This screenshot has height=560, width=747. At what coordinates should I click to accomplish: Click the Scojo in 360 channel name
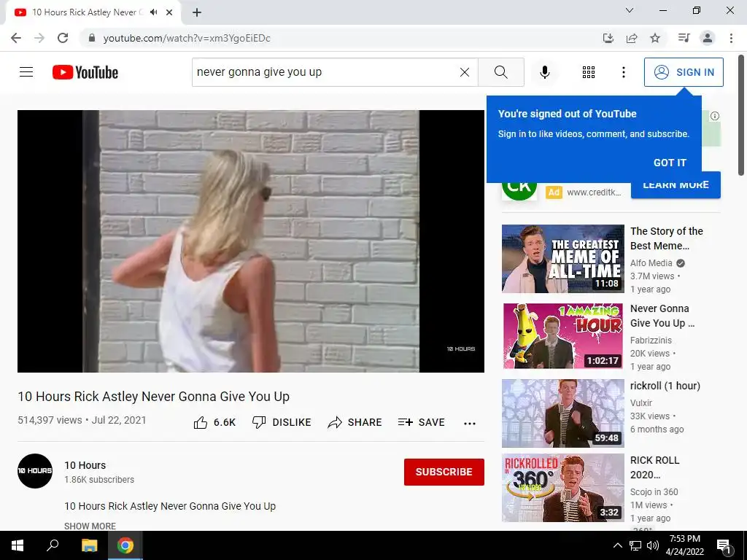point(654,492)
